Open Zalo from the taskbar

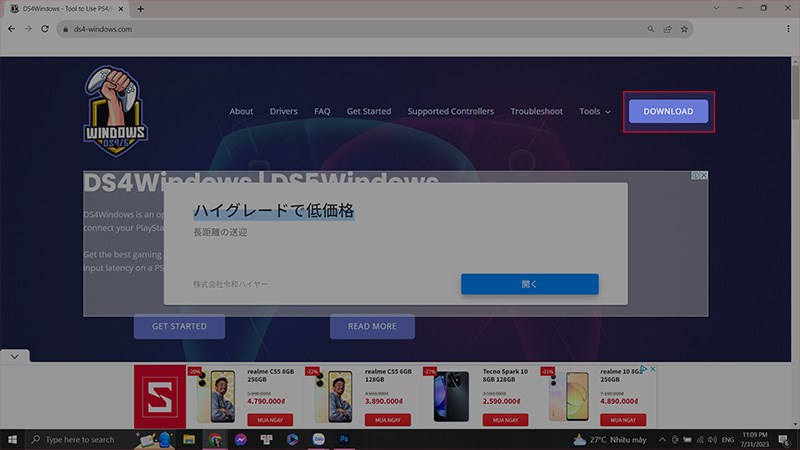(318, 439)
